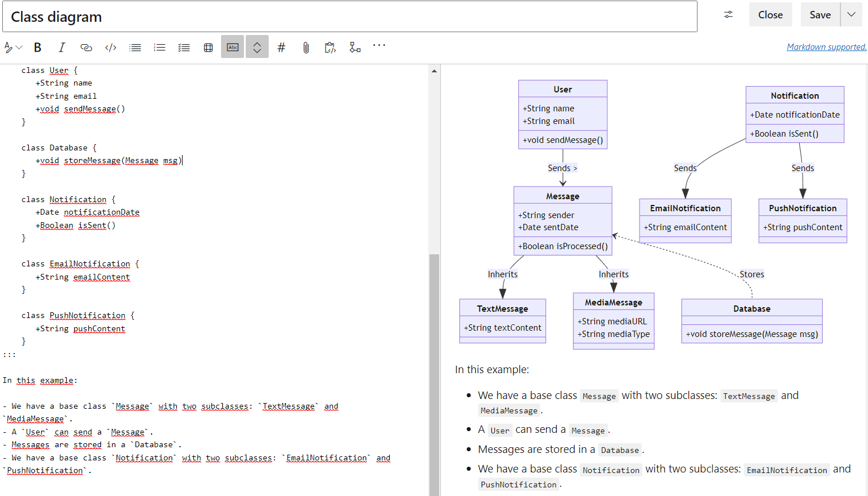Viewport: 868px width, 496px height.
Task: Open the Markdown supported link
Action: click(827, 46)
